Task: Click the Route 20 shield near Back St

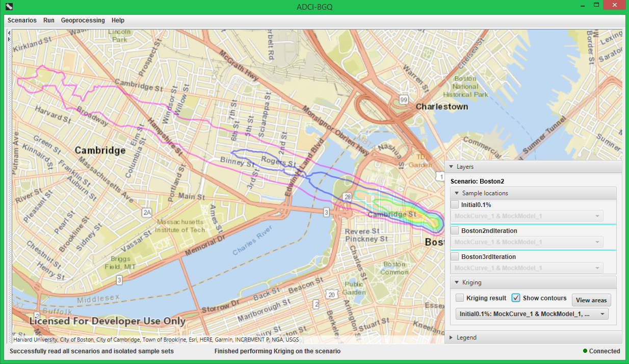Action: [x=332, y=294]
